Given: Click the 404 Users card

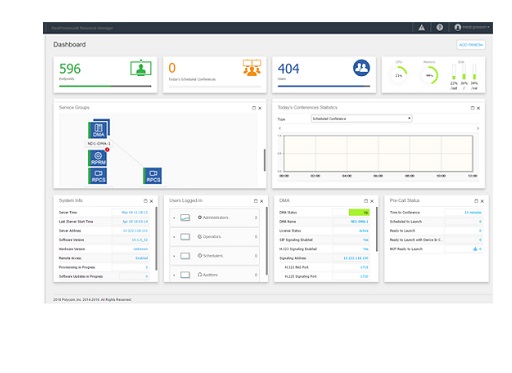Looking at the screenshot, I should click(x=324, y=75).
